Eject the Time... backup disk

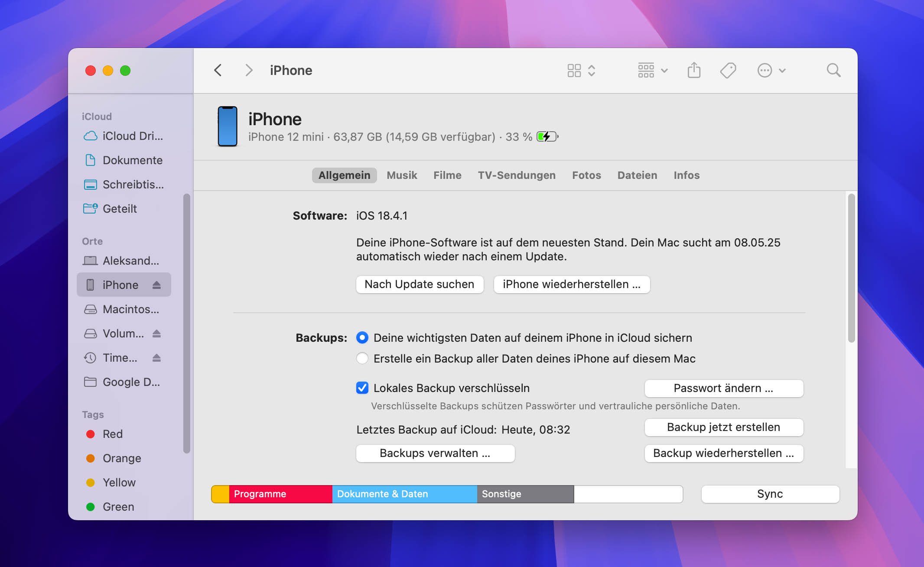[x=156, y=357]
